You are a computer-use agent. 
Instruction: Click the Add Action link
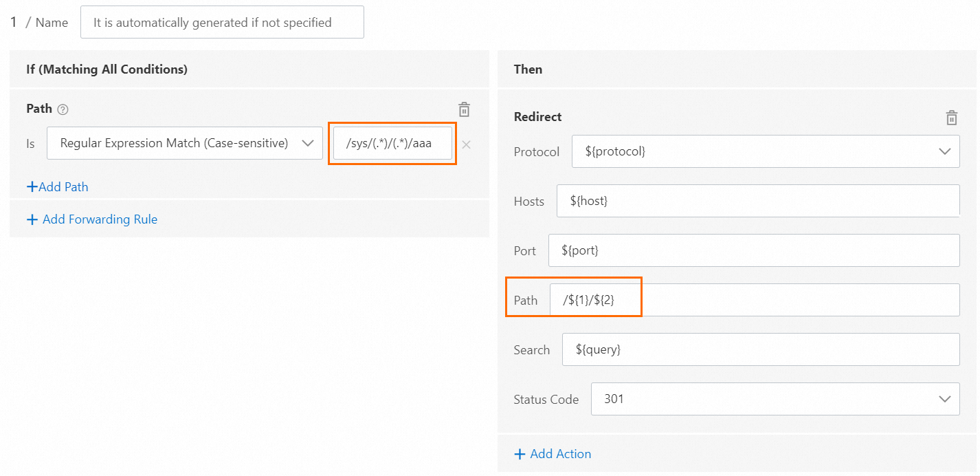(560, 454)
